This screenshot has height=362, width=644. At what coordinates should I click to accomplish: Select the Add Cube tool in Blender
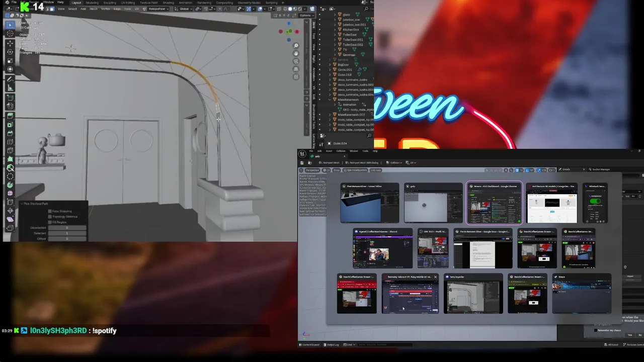click(x=10, y=97)
